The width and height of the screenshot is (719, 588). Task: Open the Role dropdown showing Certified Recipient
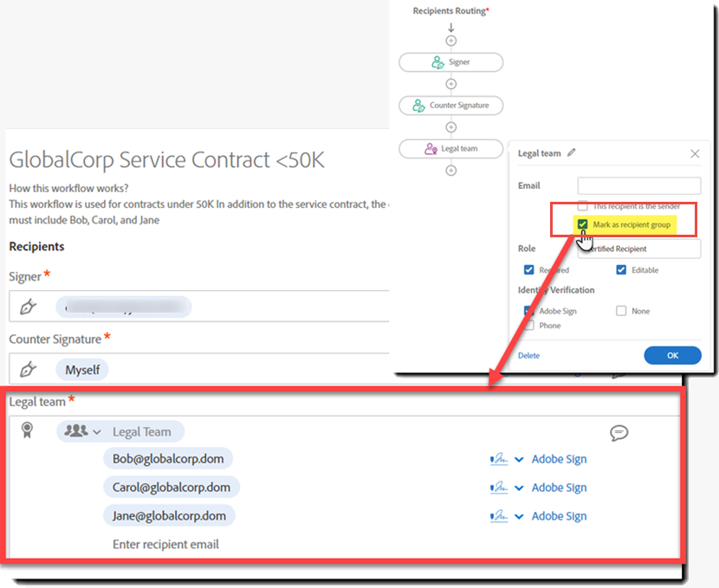coord(638,249)
